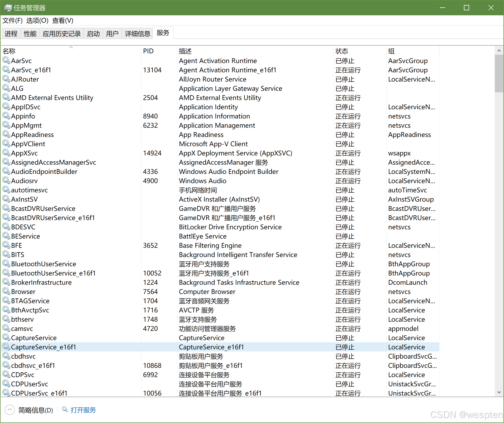The width and height of the screenshot is (504, 423).
Task: Switch to the 进程 tab
Action: (x=11, y=34)
